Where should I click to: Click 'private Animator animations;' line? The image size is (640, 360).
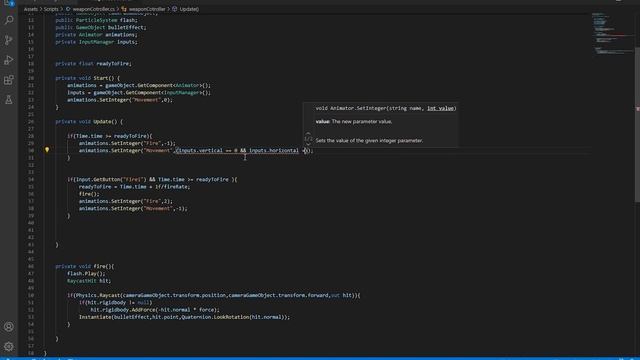[x=96, y=35]
